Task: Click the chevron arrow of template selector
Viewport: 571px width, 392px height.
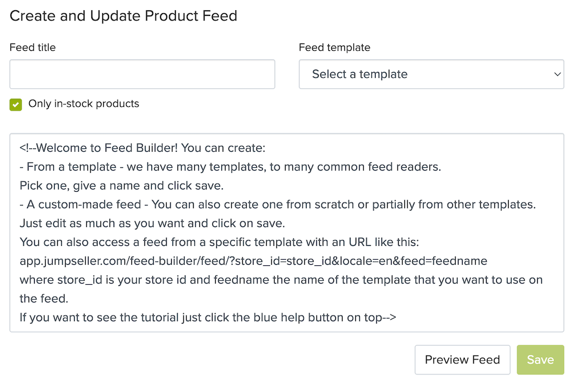Action: click(557, 74)
